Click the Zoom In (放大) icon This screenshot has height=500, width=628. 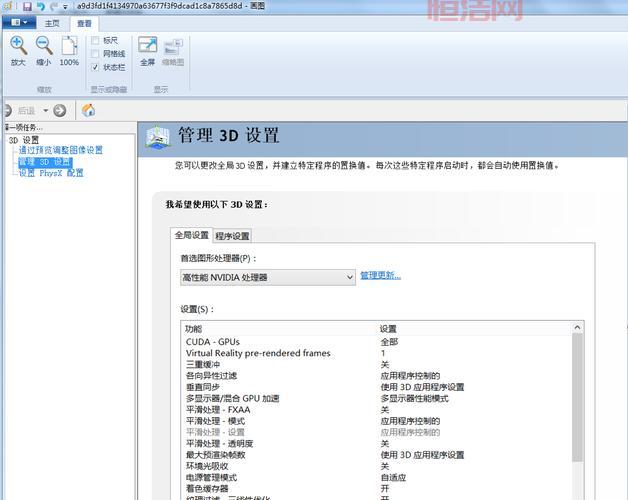(x=18, y=46)
